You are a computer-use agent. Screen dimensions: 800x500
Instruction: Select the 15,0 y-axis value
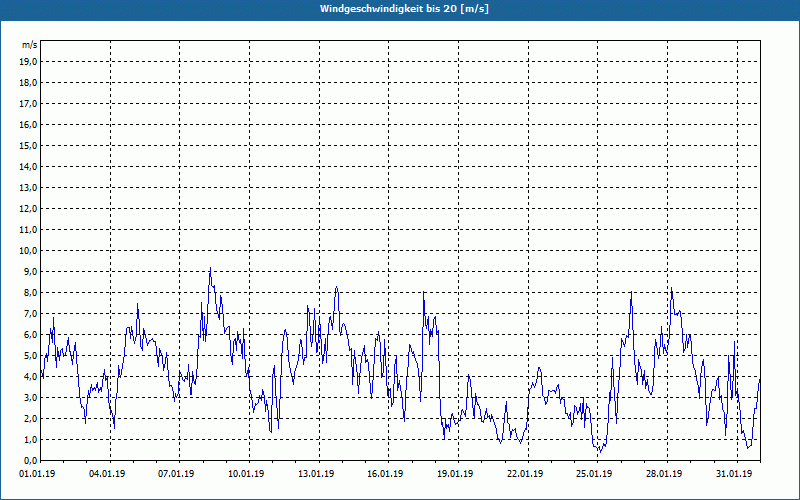click(x=28, y=145)
